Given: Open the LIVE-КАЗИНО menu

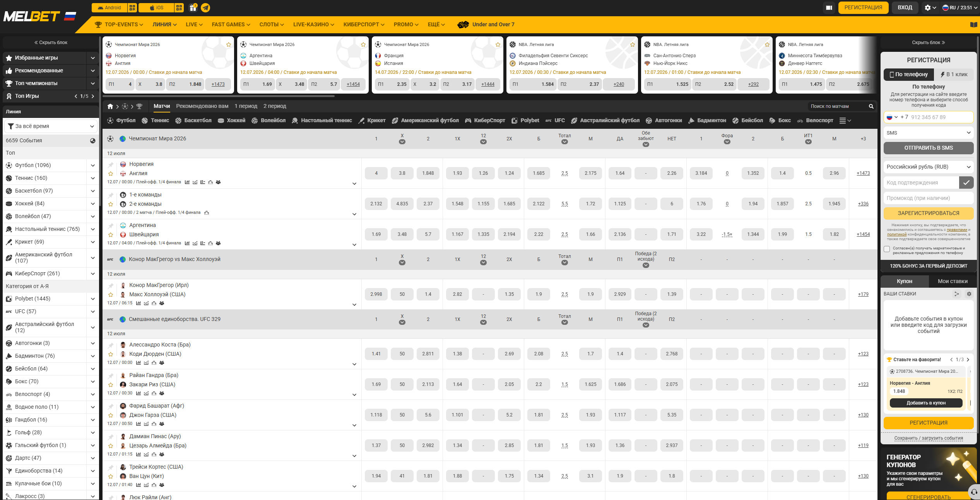Looking at the screenshot, I should click(x=313, y=25).
